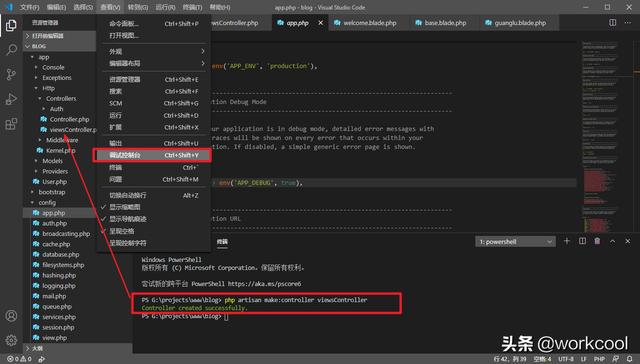
Task: Close the app.php editor tab
Action: [x=320, y=23]
